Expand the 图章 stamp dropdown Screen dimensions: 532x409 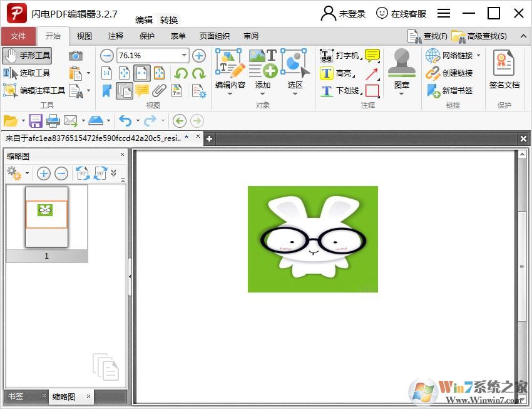click(401, 94)
